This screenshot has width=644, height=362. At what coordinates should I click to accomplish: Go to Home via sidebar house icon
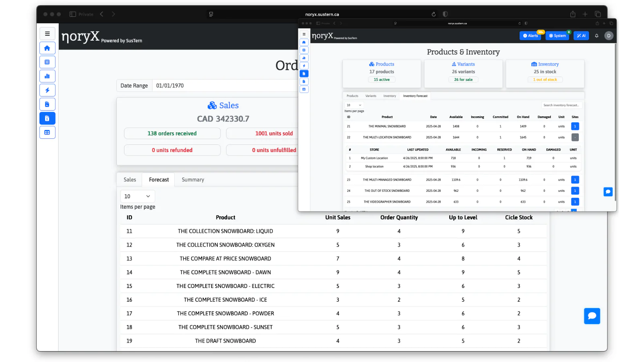pos(47,48)
